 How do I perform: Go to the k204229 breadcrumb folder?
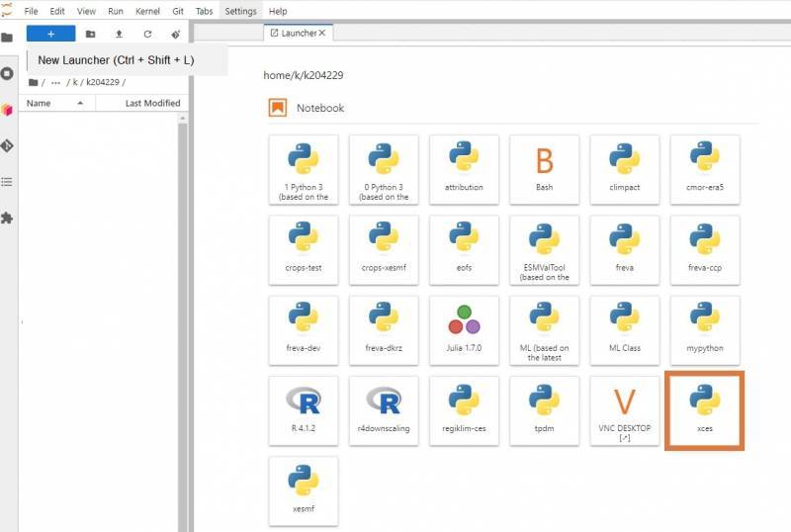pos(103,82)
